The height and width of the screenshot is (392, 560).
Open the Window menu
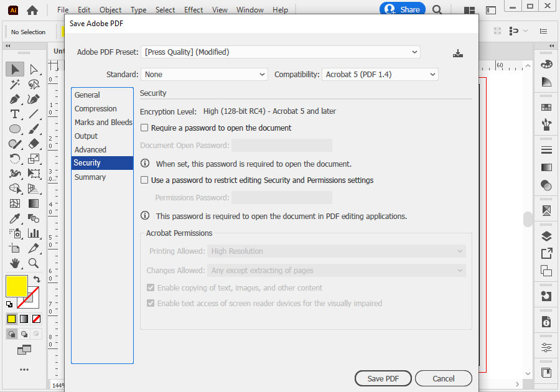coord(250,10)
